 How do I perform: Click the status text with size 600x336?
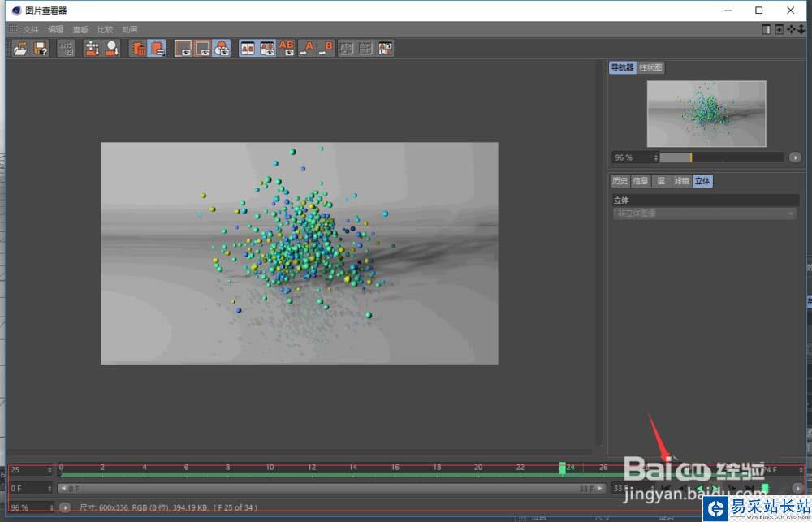169,507
